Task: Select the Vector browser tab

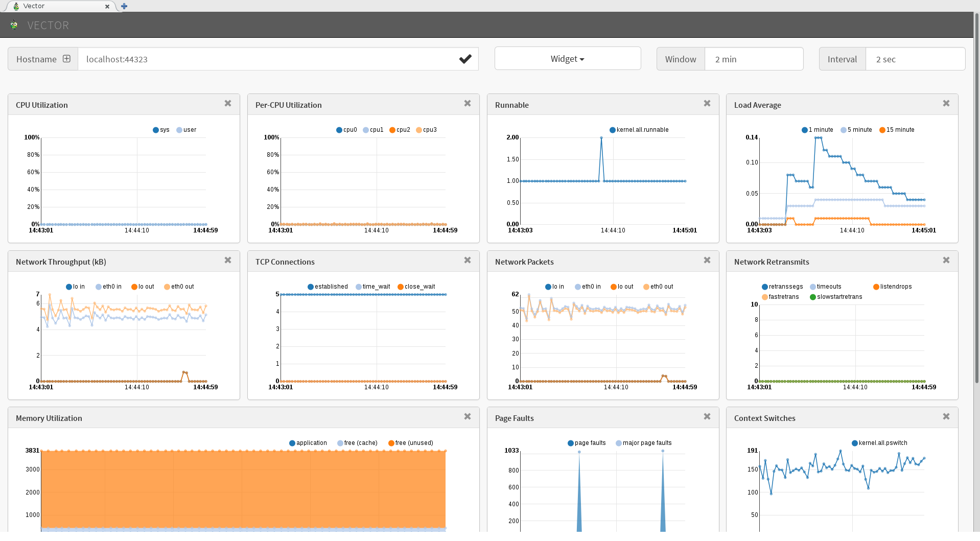Action: tap(56, 6)
